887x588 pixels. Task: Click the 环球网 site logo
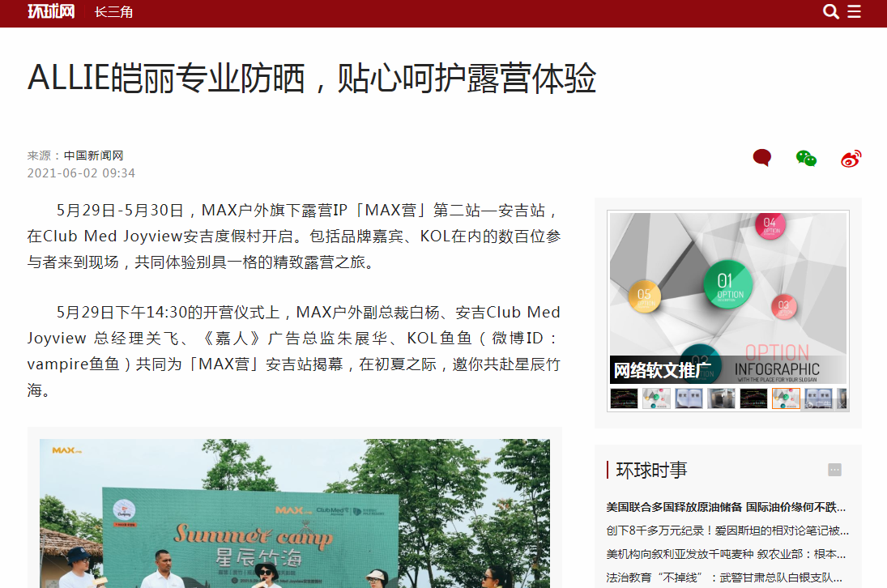(x=51, y=11)
